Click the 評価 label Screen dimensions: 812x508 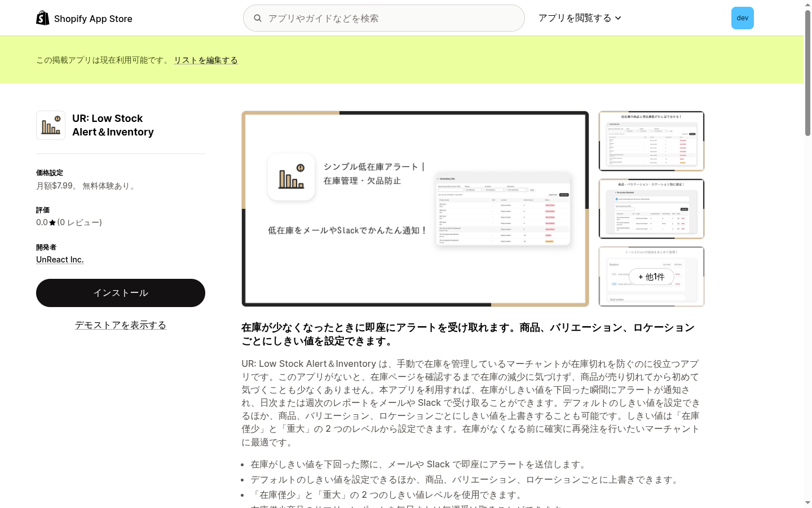tap(43, 210)
